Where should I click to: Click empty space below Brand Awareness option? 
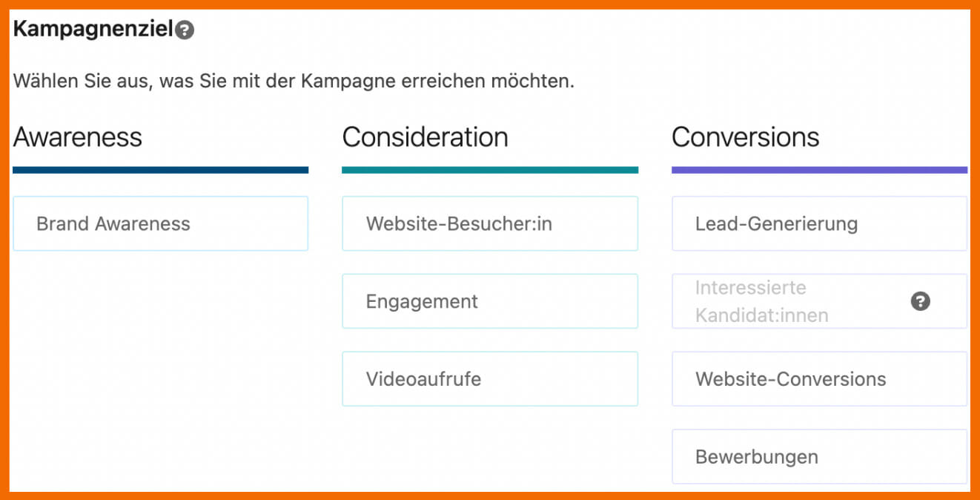[160, 356]
